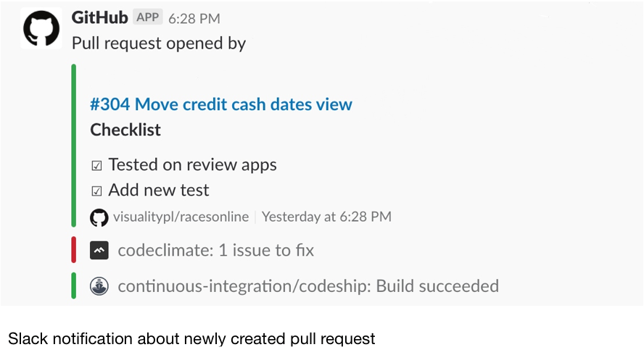This screenshot has width=644, height=355.
Task: Click the codeclimate icon
Action: click(99, 251)
